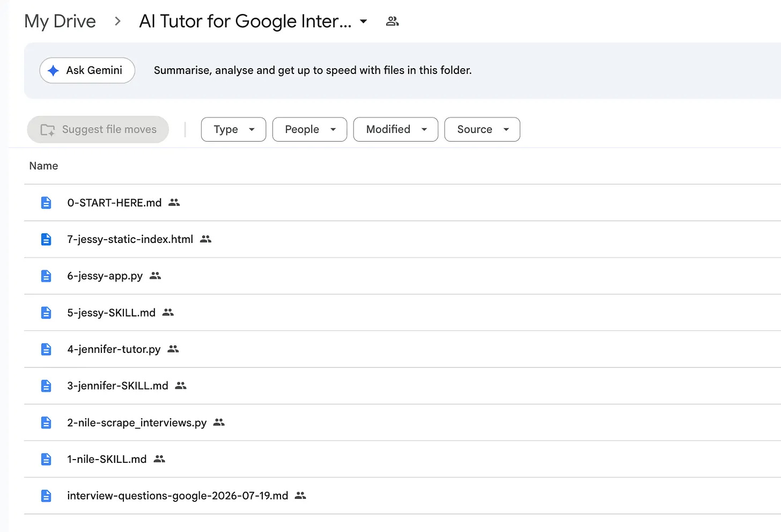
Task: Sort by the Name column header
Action: coord(43,166)
